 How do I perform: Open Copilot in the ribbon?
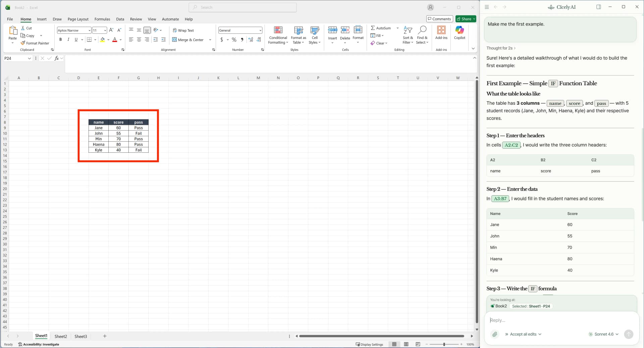click(x=459, y=34)
